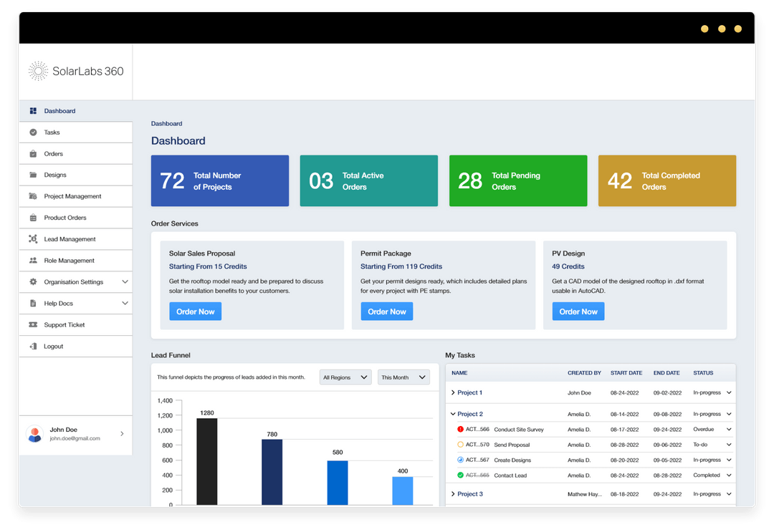Select the Lead Management icon

[x=33, y=239]
